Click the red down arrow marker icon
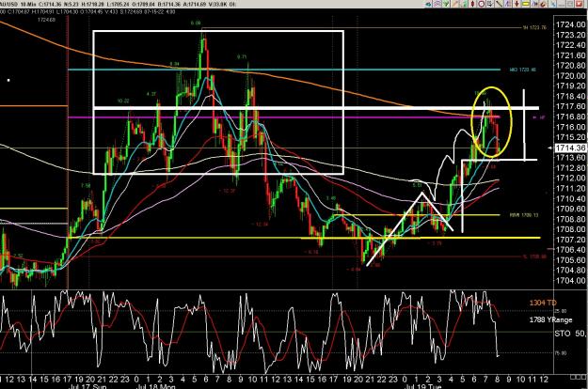Image resolution: width=588 pixels, height=389 pixels. [x=516, y=4]
